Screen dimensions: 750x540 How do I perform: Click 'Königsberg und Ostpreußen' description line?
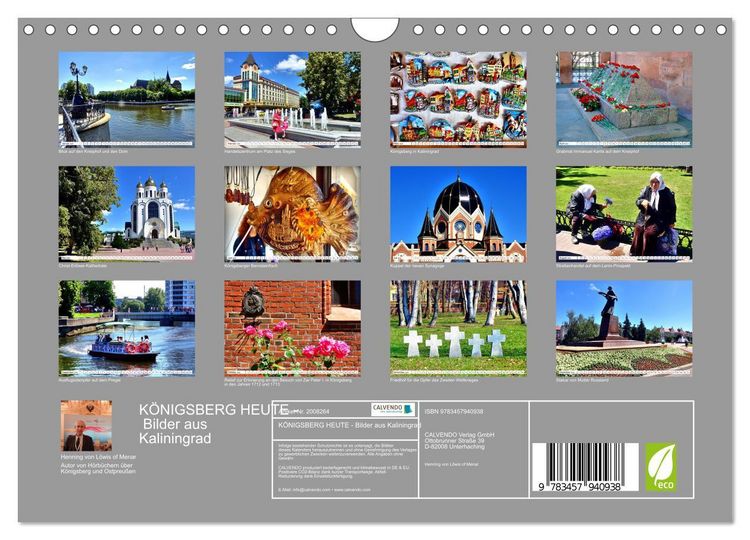coord(98,471)
